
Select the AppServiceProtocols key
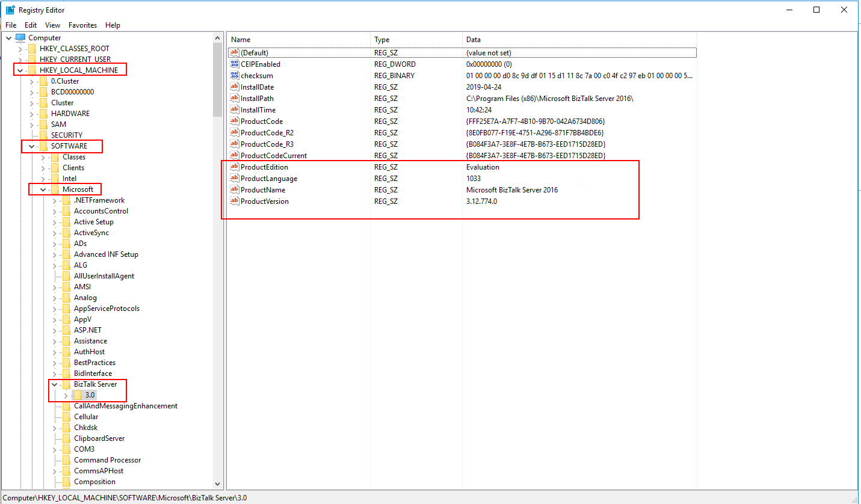[x=106, y=309]
